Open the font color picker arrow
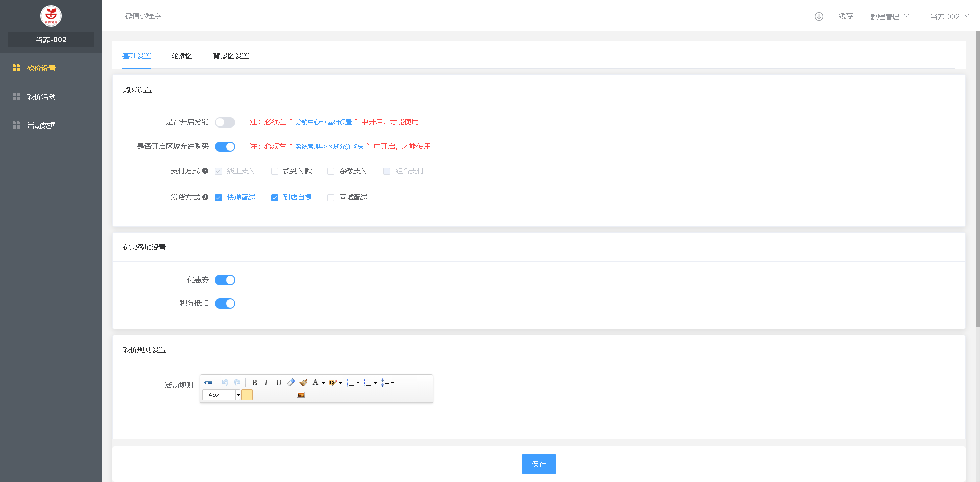The width and height of the screenshot is (980, 482). pyautogui.click(x=323, y=383)
